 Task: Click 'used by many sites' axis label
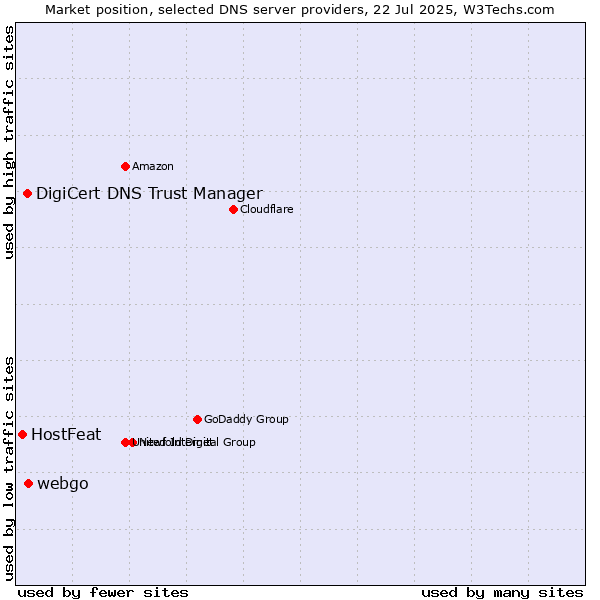[x=502, y=593]
